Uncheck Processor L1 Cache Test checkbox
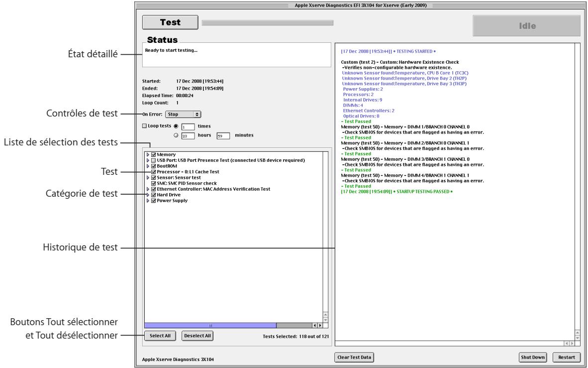This screenshot has width=588, height=368. tap(153, 172)
